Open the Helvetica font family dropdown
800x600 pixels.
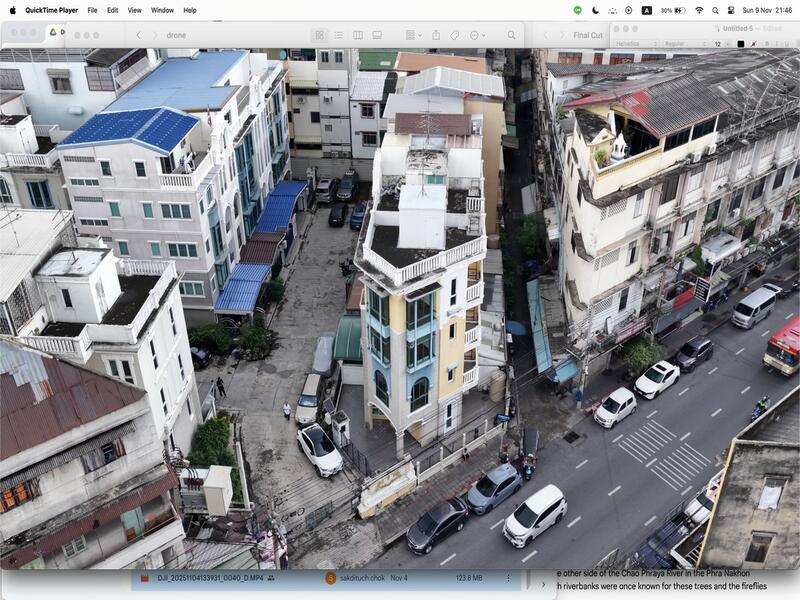[635, 43]
